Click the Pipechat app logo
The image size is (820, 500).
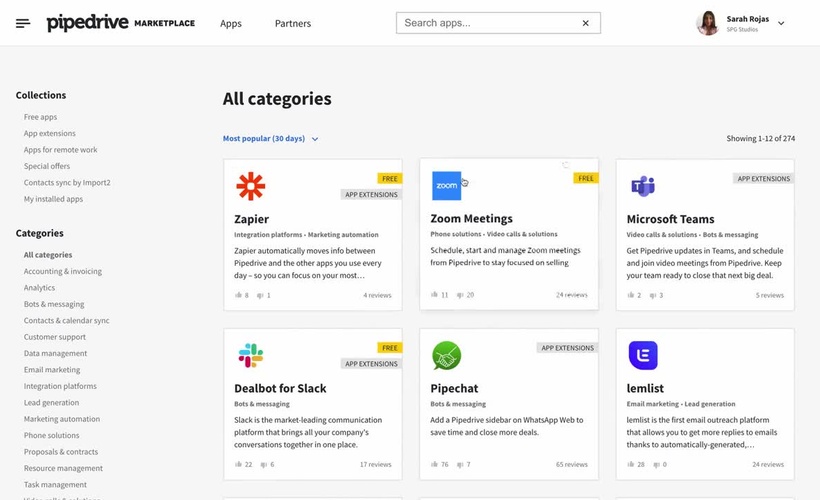(x=446, y=355)
